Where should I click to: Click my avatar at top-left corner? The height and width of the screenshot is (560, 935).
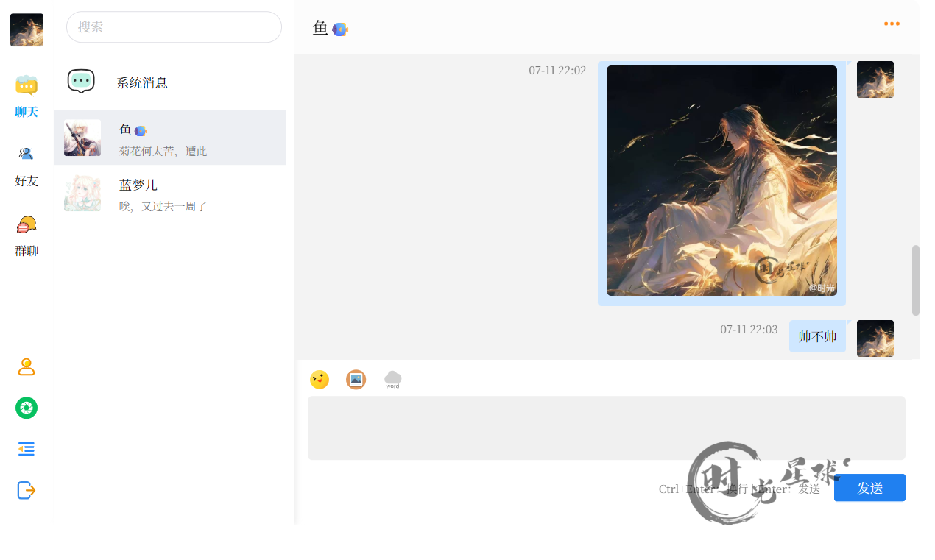27,30
